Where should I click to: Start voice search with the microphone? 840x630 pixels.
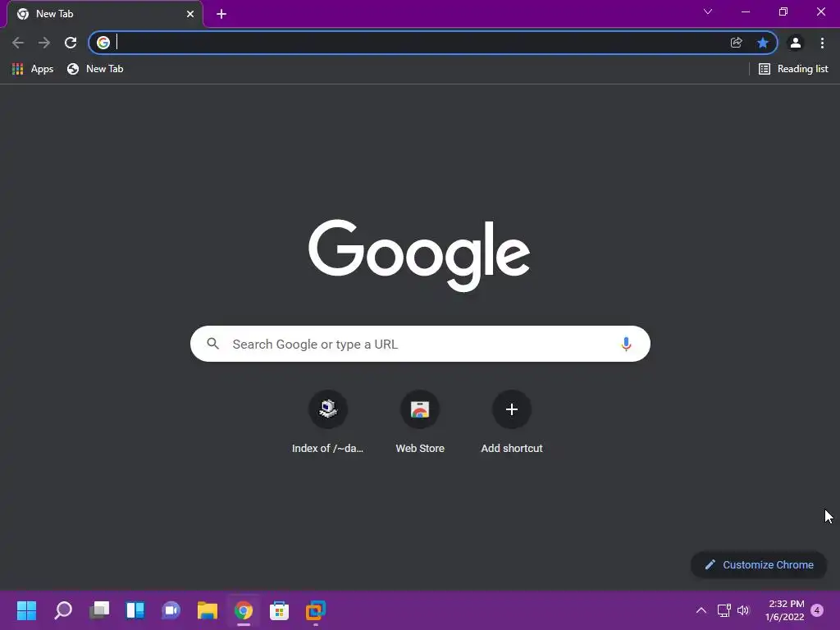click(x=626, y=344)
